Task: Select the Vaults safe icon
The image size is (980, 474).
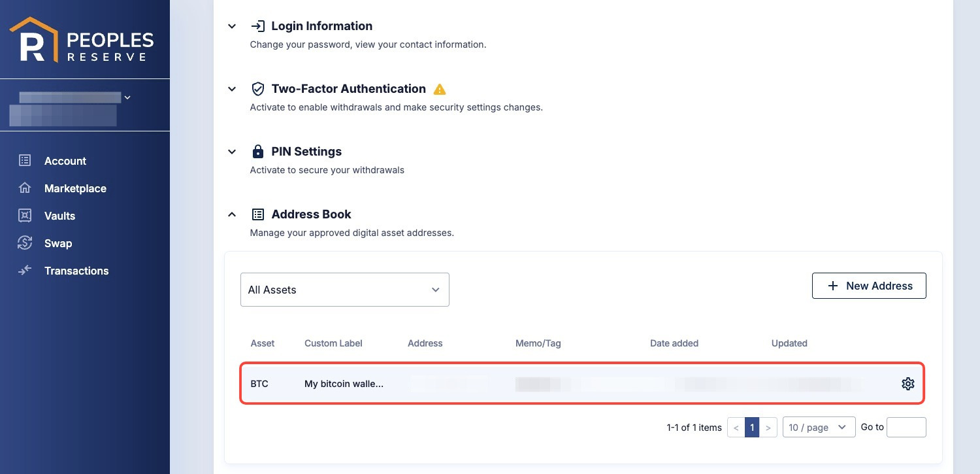Action: (x=25, y=215)
